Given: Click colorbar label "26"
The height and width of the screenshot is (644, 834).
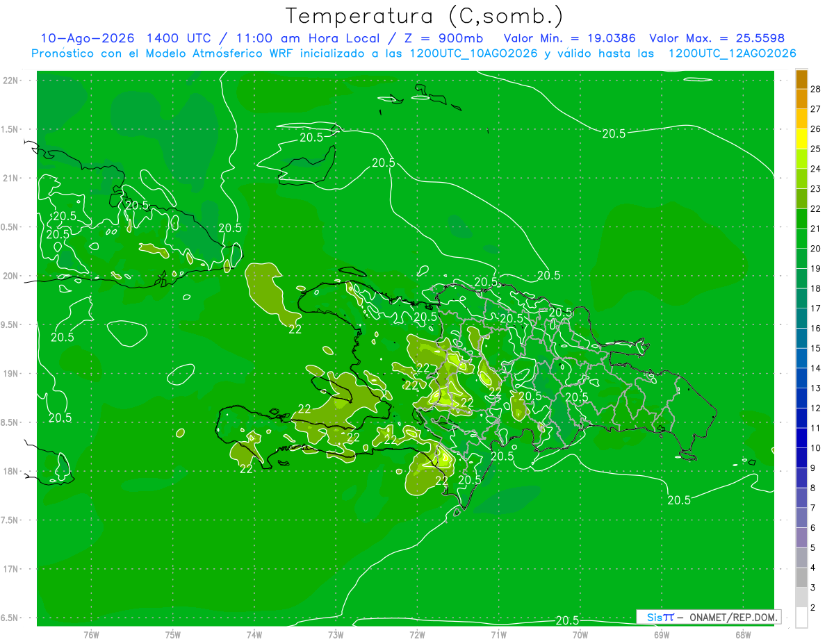Looking at the screenshot, I should click(x=816, y=129).
